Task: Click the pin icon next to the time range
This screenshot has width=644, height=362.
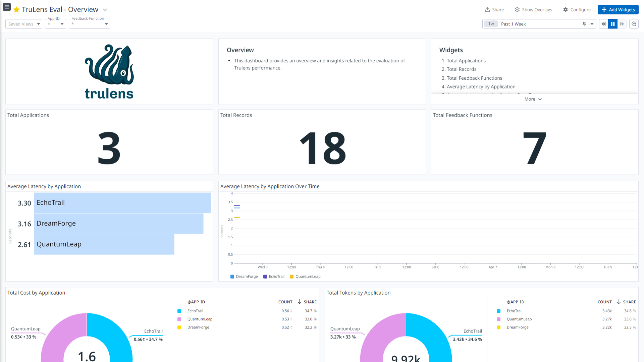Action: (584, 24)
